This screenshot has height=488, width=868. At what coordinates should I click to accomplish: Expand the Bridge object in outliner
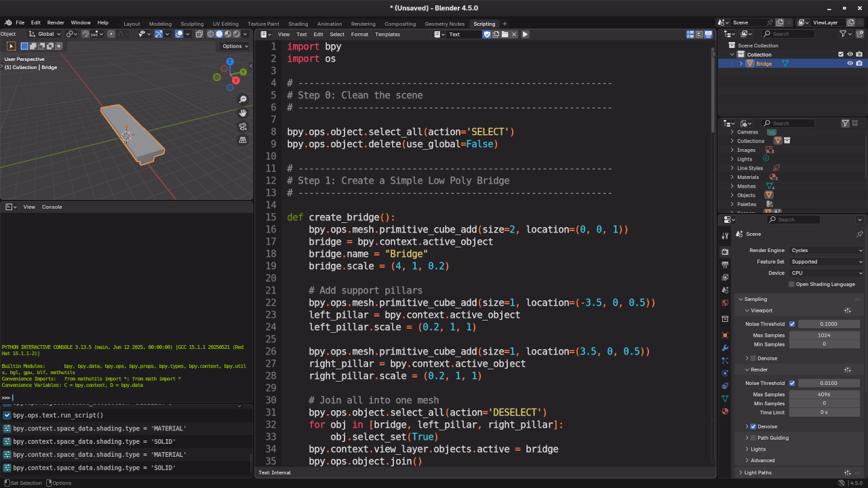(x=741, y=64)
